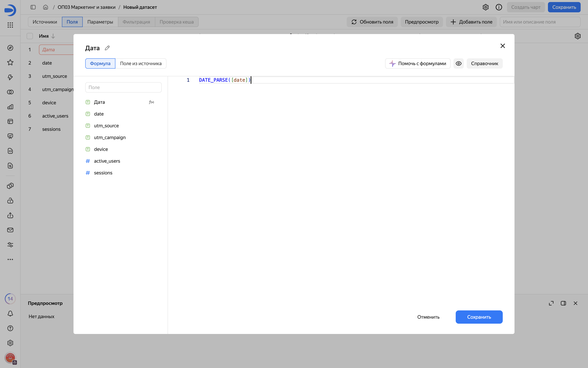This screenshot has width=588, height=368.
Task: Click the f(x) formula icon next to Дата
Action: pos(151,102)
